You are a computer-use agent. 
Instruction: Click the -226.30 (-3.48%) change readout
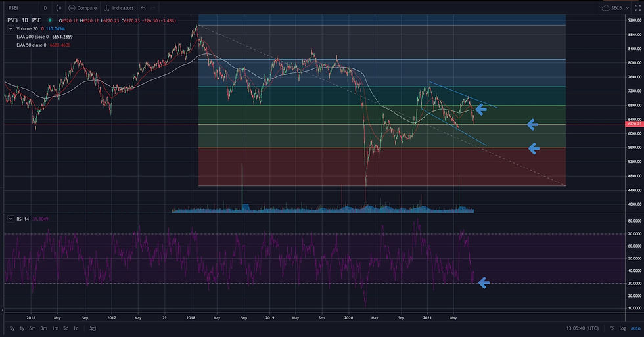tap(159, 20)
